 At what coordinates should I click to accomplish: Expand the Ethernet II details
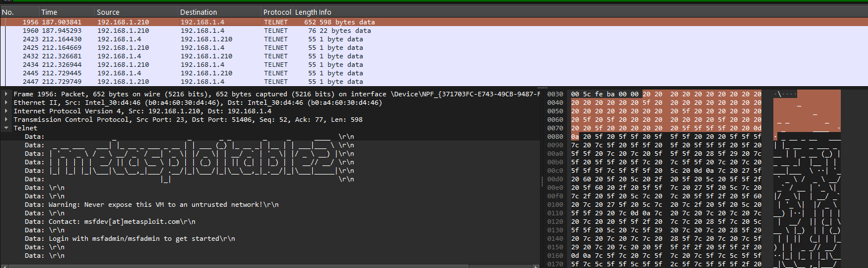(x=6, y=103)
